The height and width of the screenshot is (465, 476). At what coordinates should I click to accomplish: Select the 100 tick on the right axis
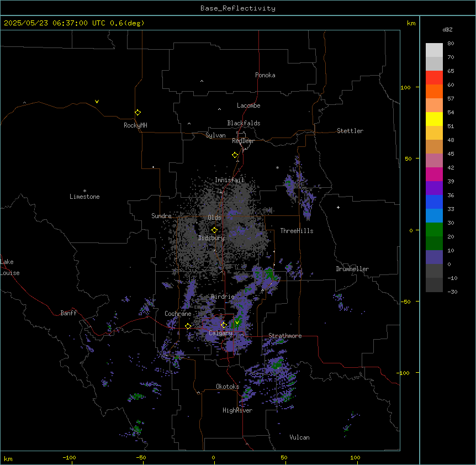tap(405, 87)
